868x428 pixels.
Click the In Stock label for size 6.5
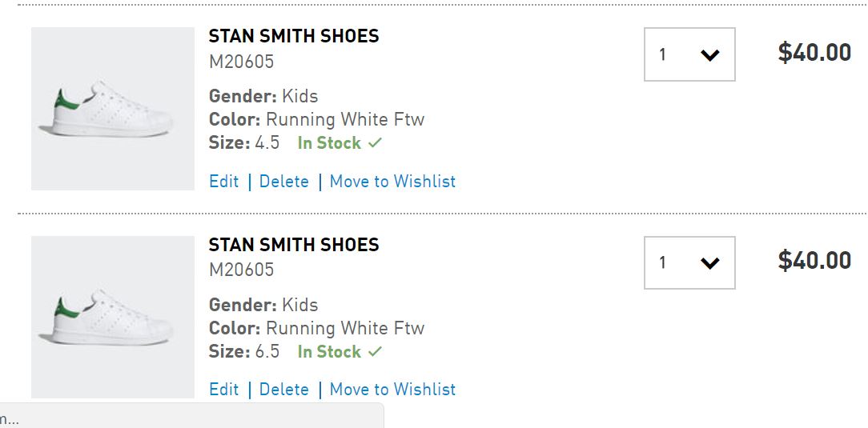pos(329,352)
